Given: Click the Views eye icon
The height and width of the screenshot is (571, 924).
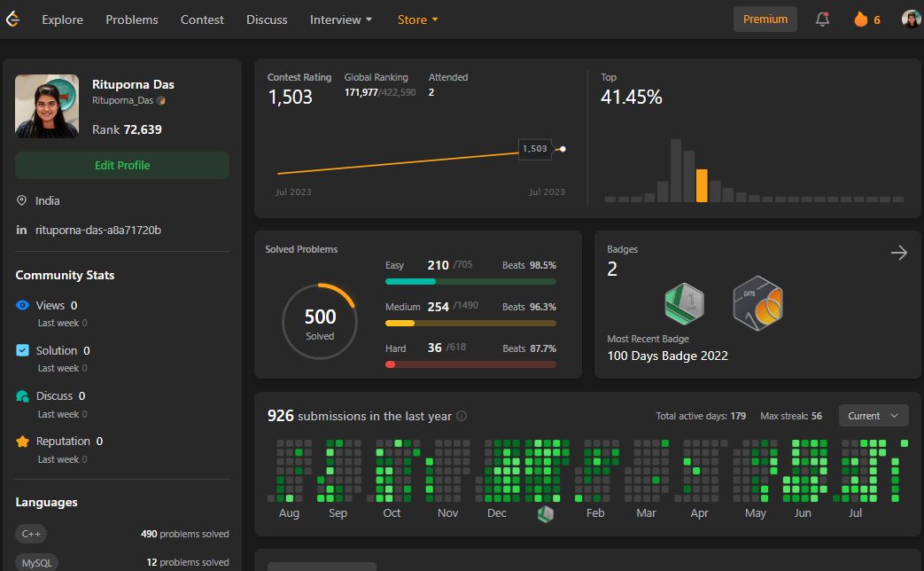Looking at the screenshot, I should click(x=22, y=305).
